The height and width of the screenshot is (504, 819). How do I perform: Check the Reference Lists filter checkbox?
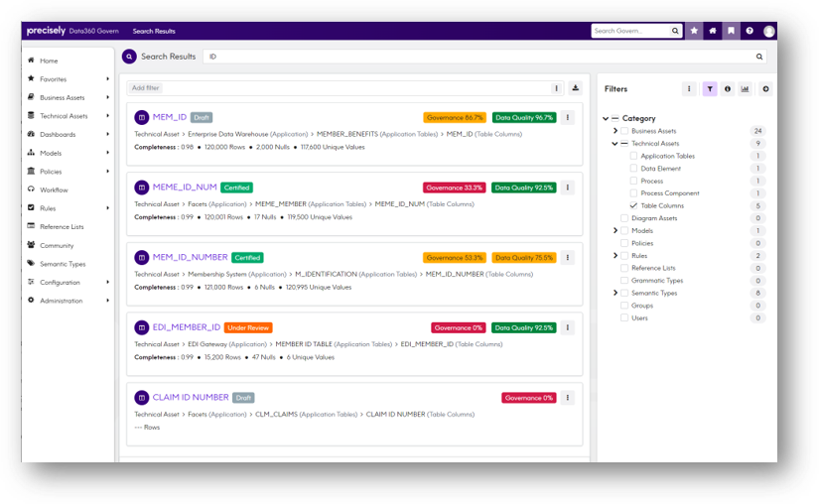coord(624,268)
